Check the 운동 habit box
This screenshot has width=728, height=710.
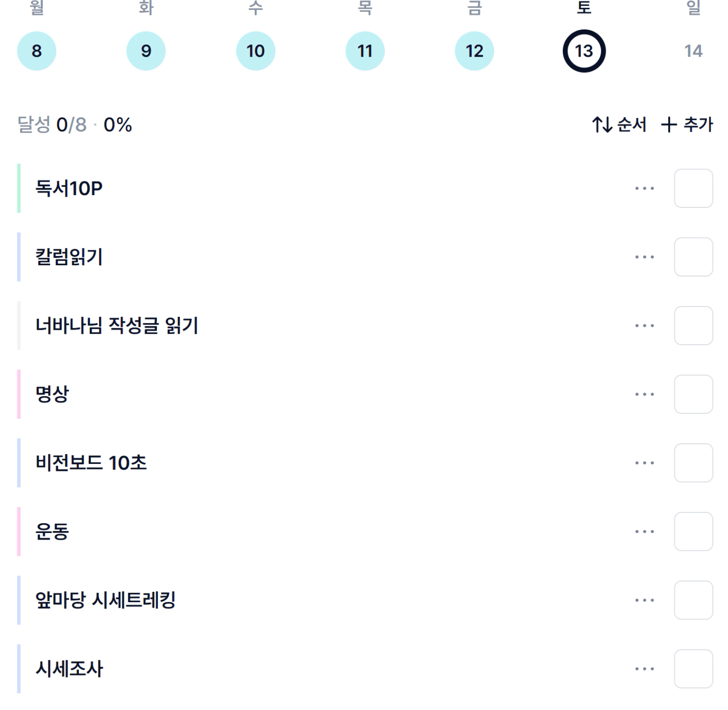click(693, 531)
